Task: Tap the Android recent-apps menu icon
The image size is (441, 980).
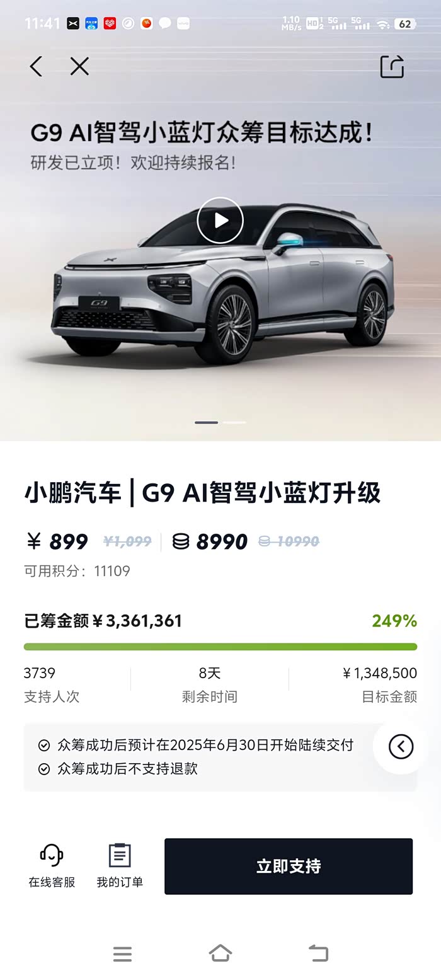Action: coord(122,954)
